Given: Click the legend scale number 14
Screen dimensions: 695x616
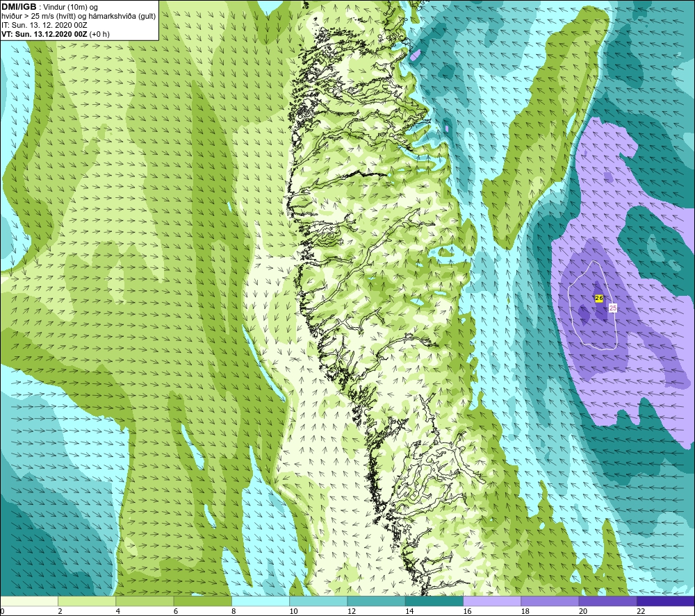Looking at the screenshot, I should [409, 612].
